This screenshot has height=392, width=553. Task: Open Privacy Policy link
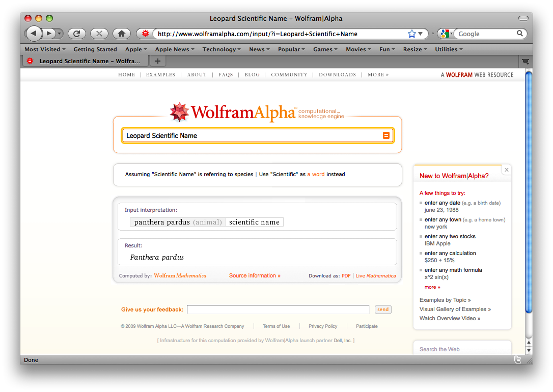tap(323, 326)
